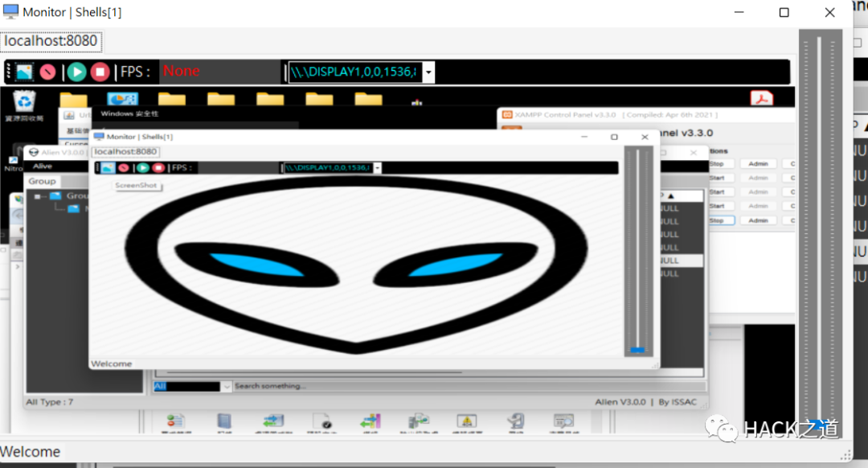Open the display dropdown arrow in inner Monitor toolbar

click(378, 168)
